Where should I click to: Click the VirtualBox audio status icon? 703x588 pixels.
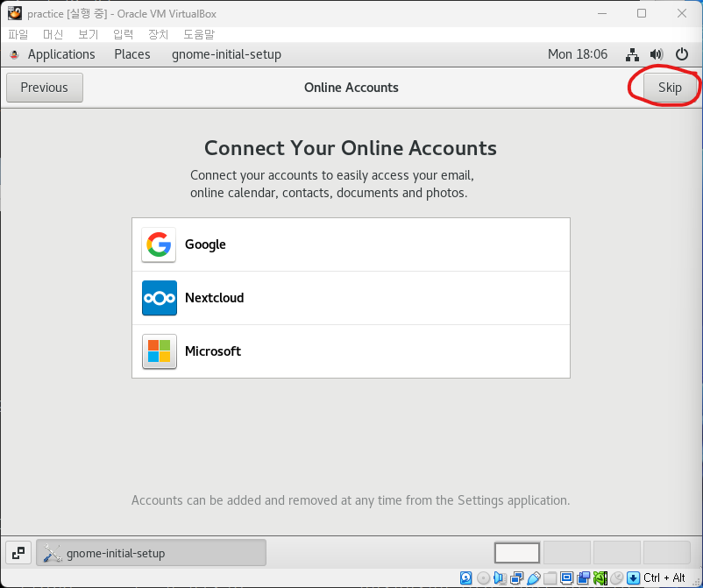tap(500, 578)
